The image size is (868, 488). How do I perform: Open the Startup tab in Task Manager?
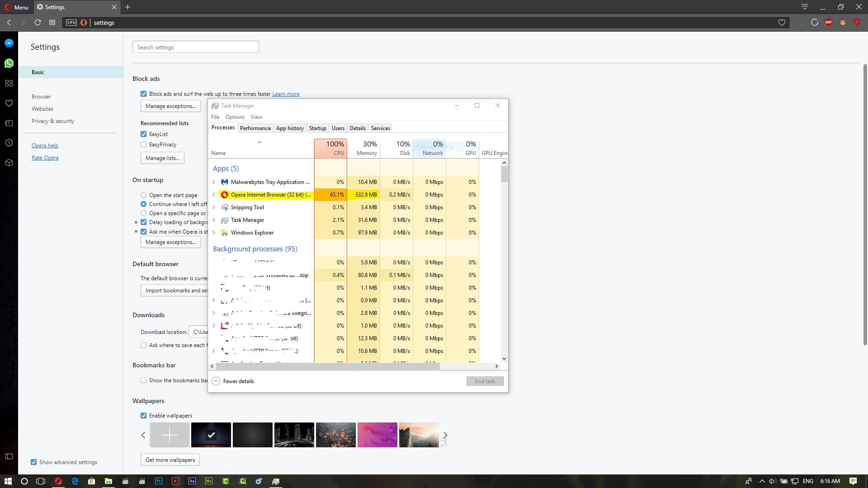click(x=318, y=128)
